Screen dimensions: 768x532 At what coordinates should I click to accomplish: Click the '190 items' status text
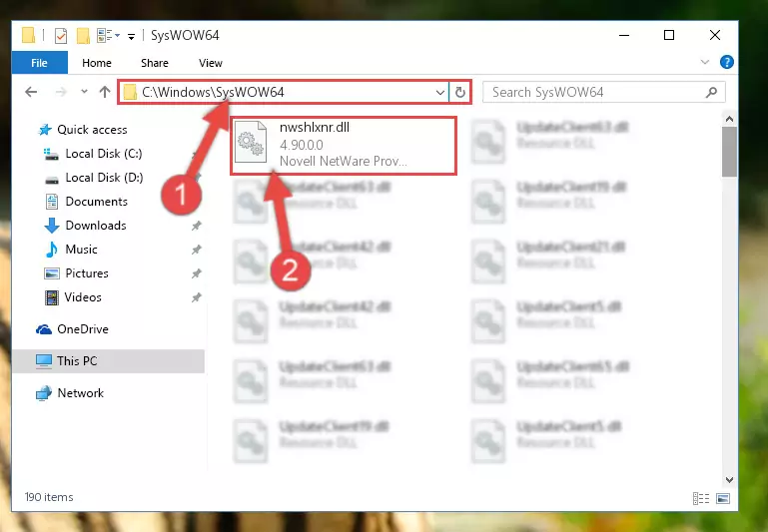click(49, 497)
